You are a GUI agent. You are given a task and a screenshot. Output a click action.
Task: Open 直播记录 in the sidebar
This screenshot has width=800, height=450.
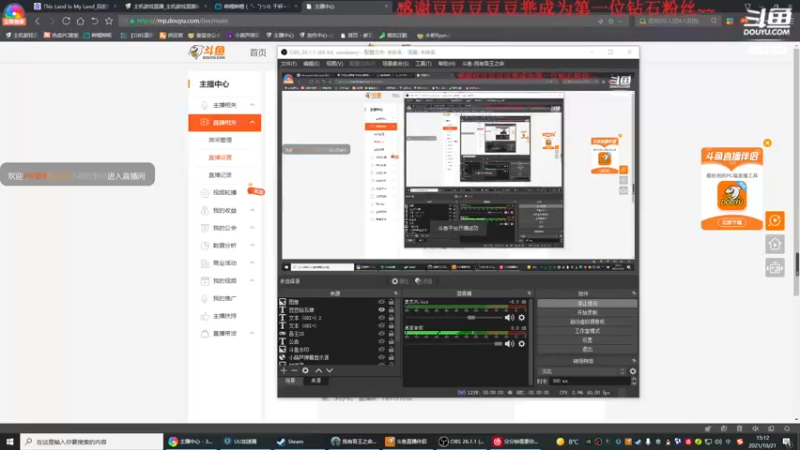[220, 175]
